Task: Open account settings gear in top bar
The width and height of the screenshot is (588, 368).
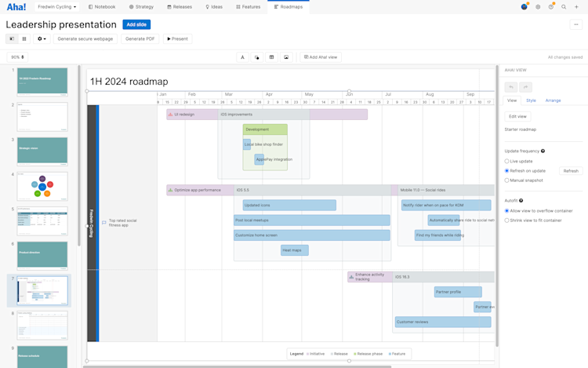Action: click(538, 7)
